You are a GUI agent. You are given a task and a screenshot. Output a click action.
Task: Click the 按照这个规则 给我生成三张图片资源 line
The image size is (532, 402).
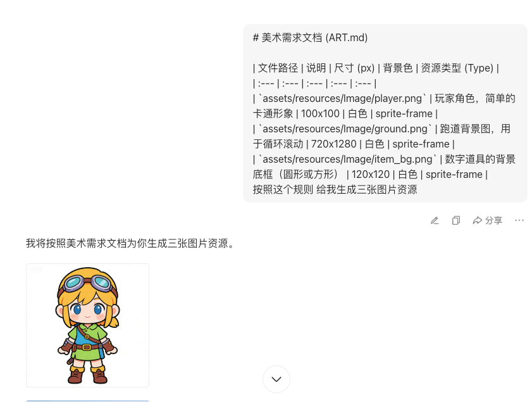335,189
